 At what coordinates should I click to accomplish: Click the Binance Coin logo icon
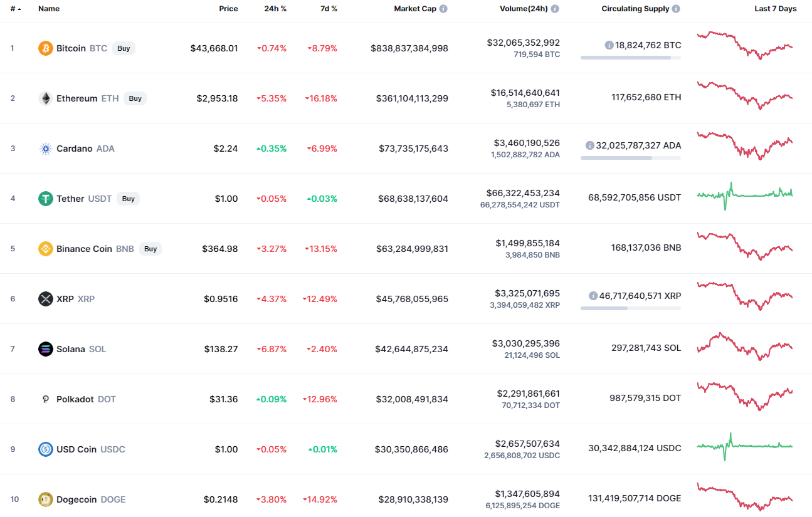pyautogui.click(x=46, y=249)
